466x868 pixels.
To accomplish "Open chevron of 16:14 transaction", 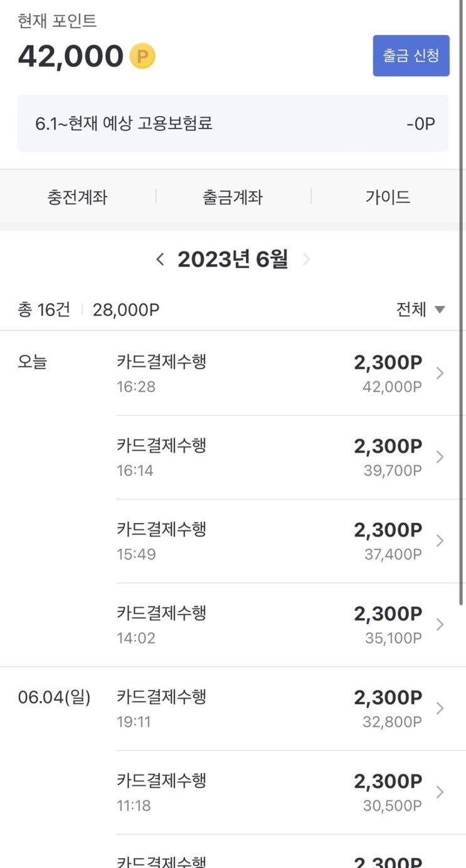I will (440, 457).
